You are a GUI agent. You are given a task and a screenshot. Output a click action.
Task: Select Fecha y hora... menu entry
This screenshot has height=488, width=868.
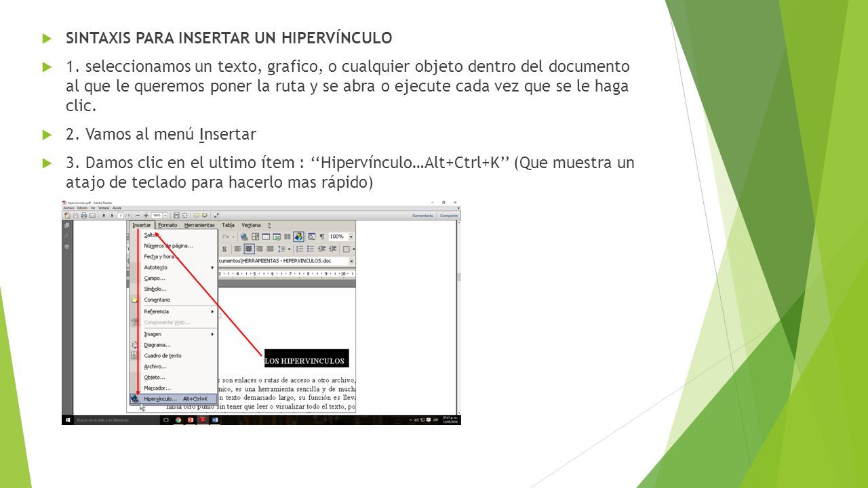point(173,256)
